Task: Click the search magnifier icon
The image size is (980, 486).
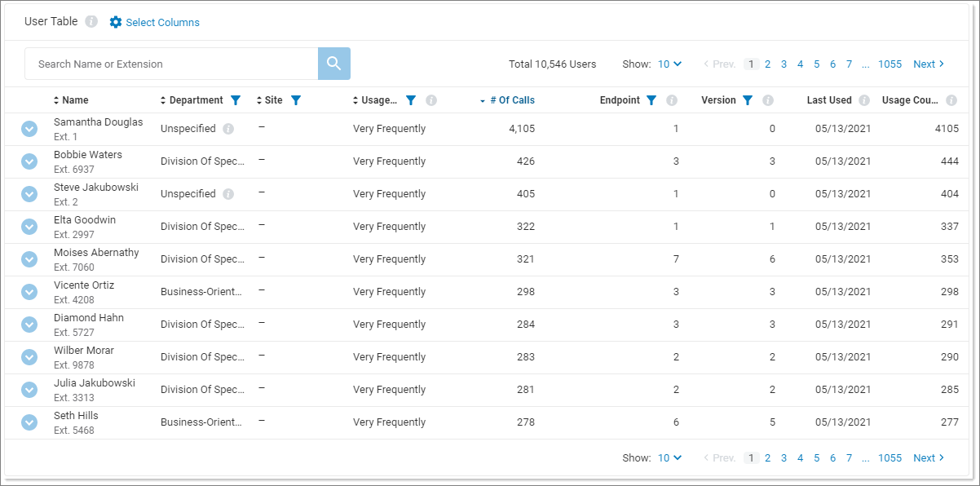Action: tap(333, 63)
